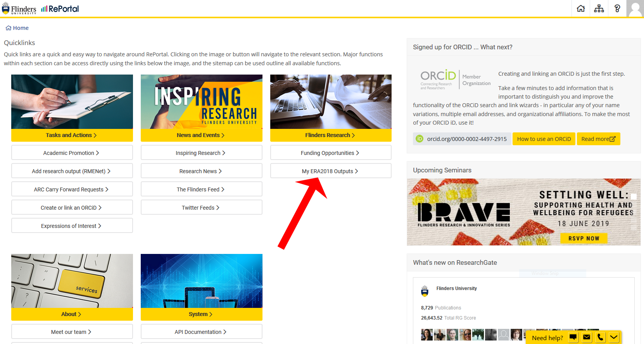This screenshot has height=344, width=644.
Task: Click Read more external link button
Action: [598, 139]
